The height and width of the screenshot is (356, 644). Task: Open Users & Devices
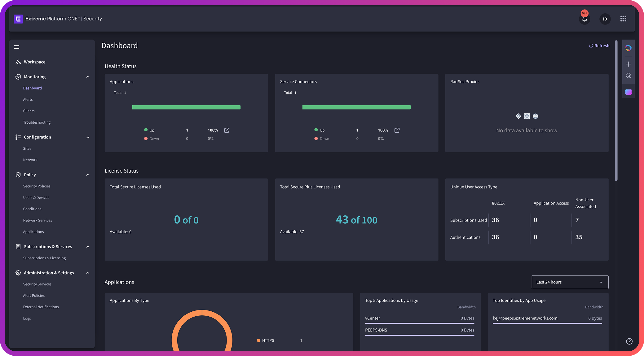click(x=36, y=198)
